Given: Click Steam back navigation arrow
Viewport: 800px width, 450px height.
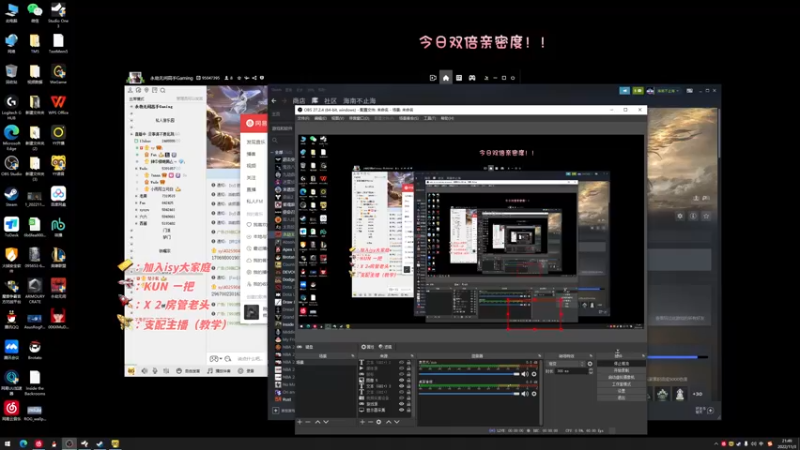Looking at the screenshot, I should point(274,101).
